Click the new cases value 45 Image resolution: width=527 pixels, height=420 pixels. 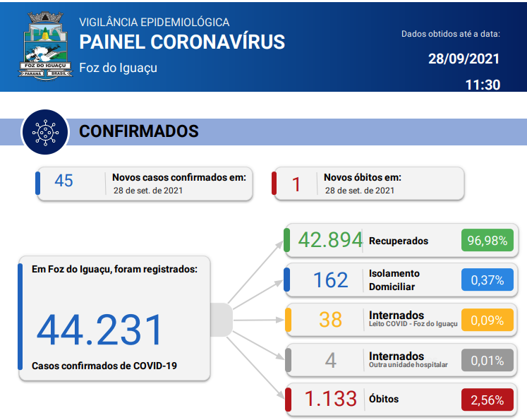(64, 181)
